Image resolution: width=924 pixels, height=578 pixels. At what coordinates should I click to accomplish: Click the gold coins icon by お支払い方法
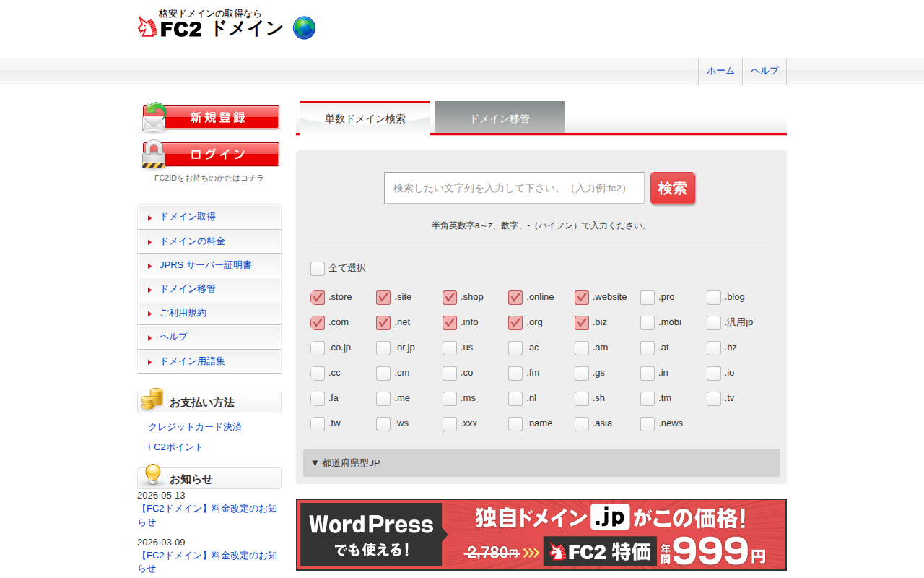152,399
